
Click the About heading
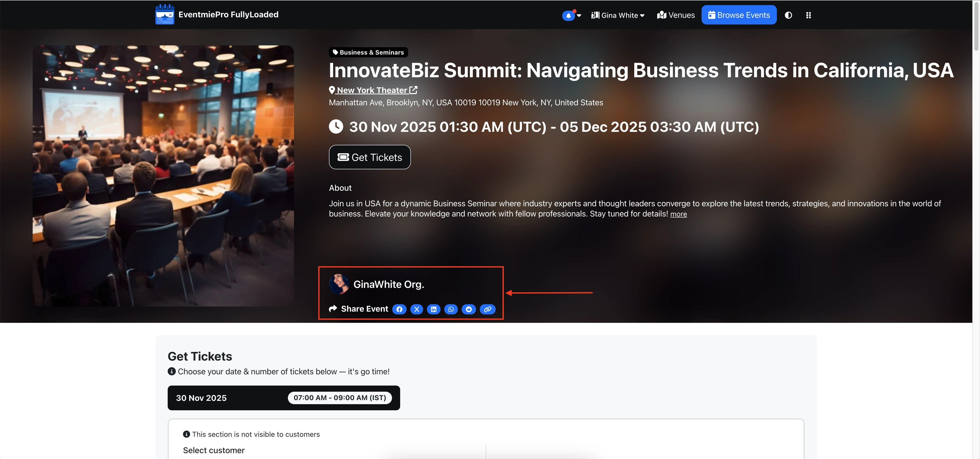coord(340,188)
